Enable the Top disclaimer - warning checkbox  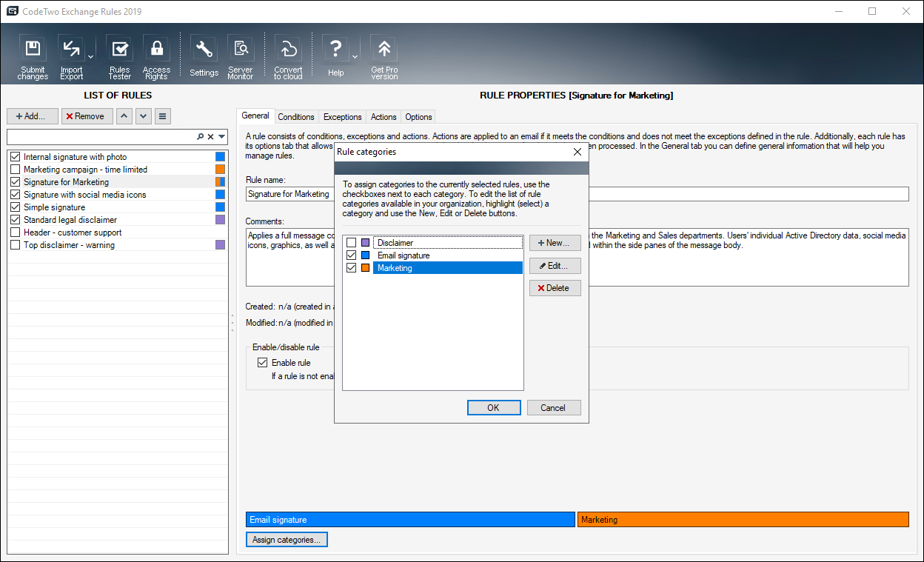pos(16,245)
